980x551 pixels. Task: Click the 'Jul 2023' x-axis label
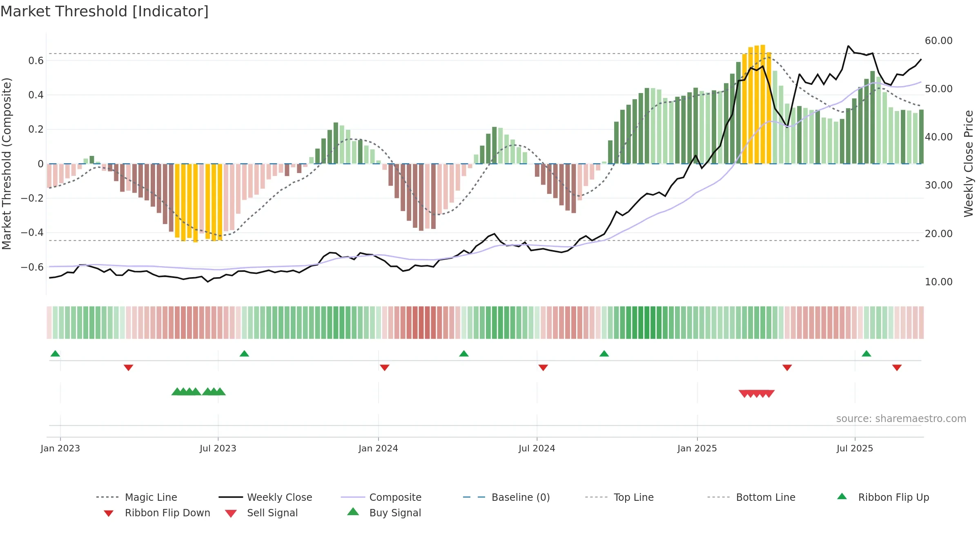(218, 448)
